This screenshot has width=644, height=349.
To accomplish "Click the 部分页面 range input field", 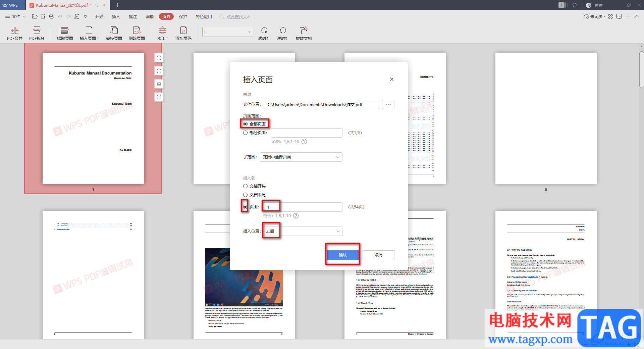I will [x=307, y=133].
